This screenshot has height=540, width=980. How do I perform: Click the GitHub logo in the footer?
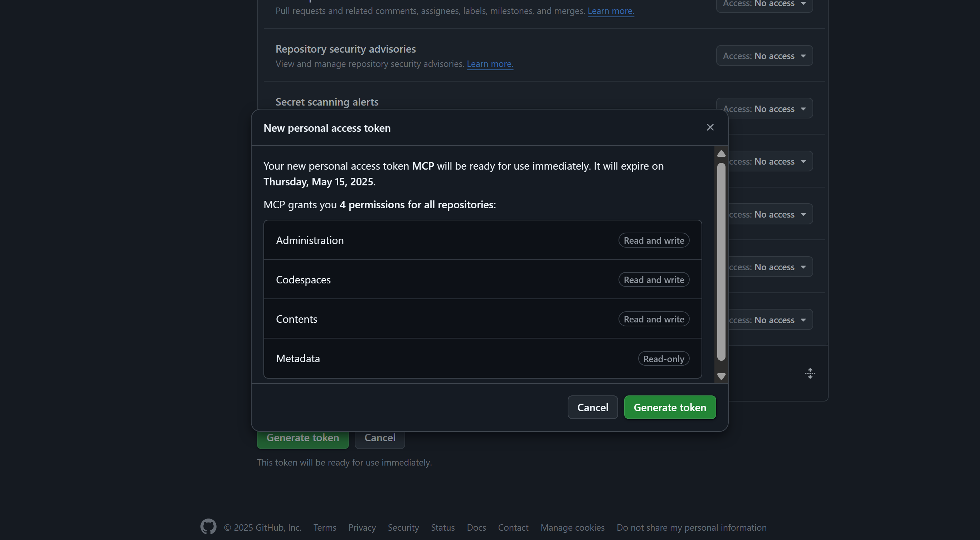(208, 527)
